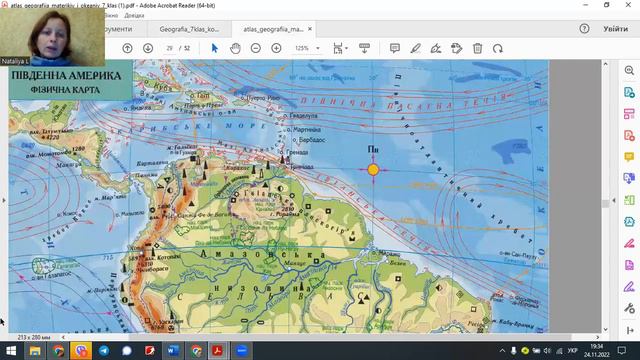Open the Інструменти tools tab

click(119, 29)
